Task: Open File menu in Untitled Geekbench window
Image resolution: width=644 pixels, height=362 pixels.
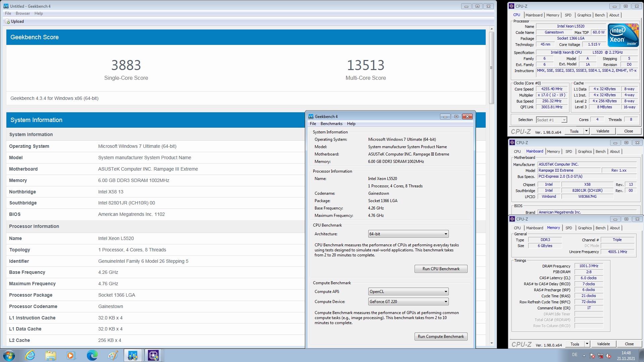Action: click(8, 13)
